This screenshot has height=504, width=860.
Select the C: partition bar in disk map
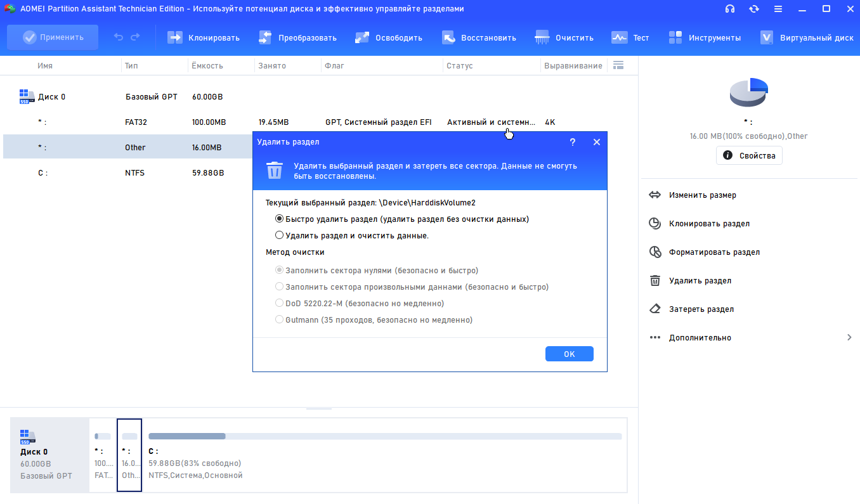point(384,455)
